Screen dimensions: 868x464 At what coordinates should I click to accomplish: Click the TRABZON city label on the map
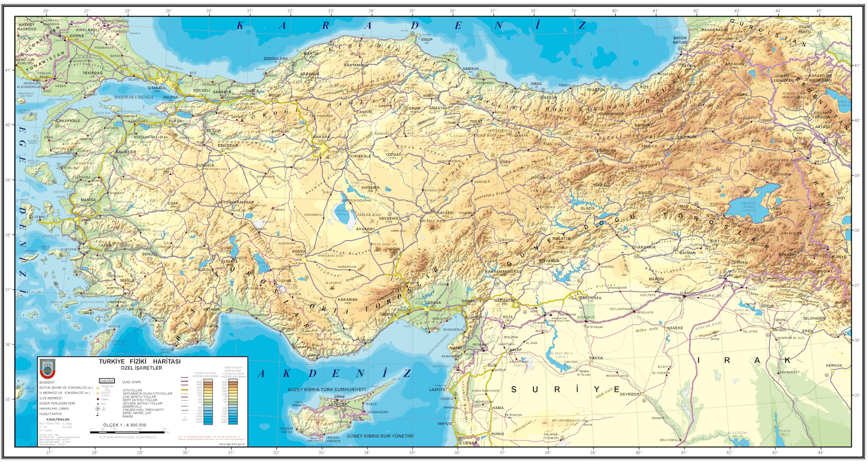coord(596,90)
